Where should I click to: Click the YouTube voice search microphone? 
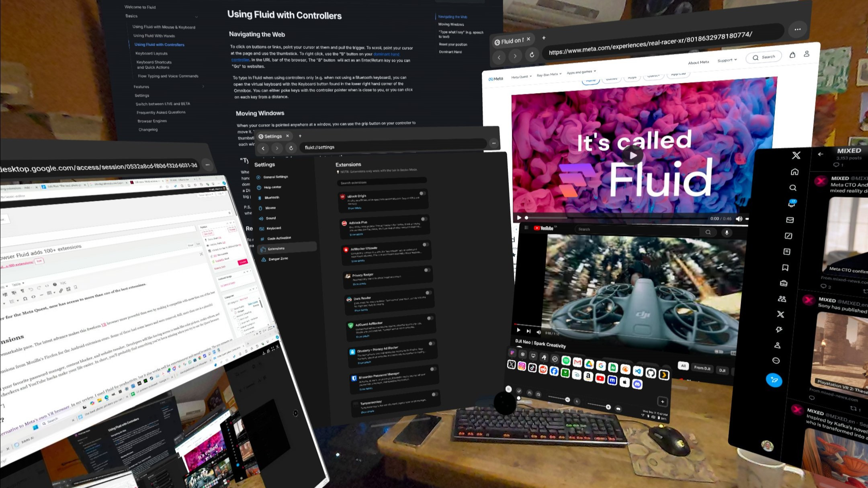pos(726,233)
